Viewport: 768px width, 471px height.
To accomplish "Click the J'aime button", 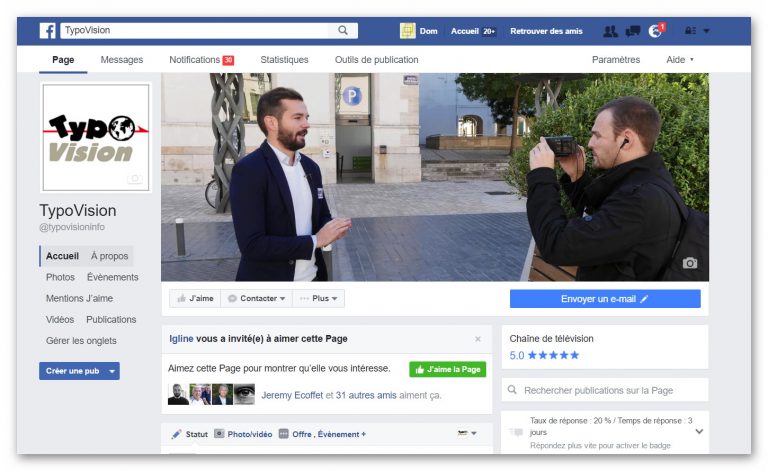I will coord(195,298).
